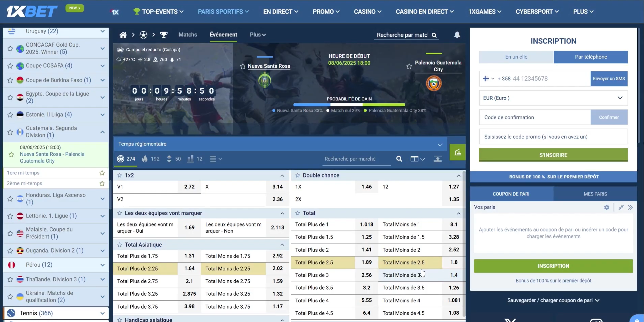This screenshot has height=322, width=644.
Task: Click the market search magnifier icon
Action: coord(399,159)
